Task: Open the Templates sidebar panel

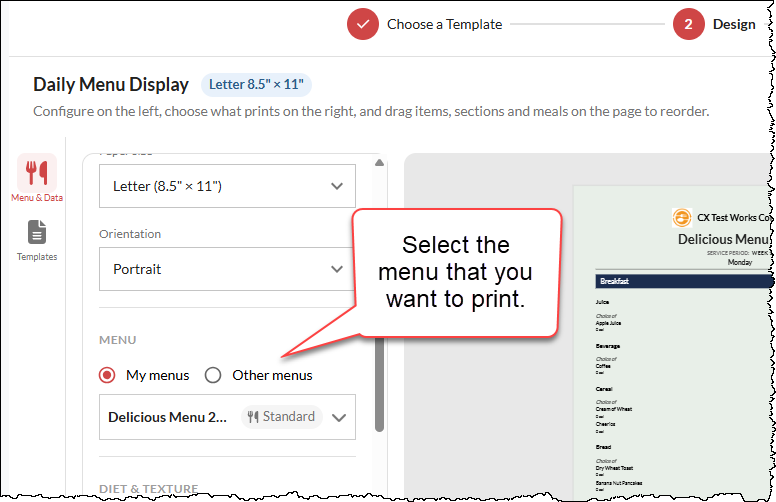Action: point(37,241)
